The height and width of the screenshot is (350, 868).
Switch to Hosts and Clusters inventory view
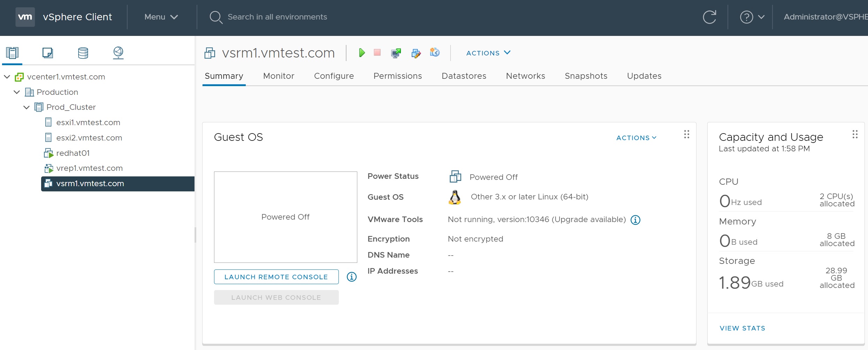click(x=12, y=53)
